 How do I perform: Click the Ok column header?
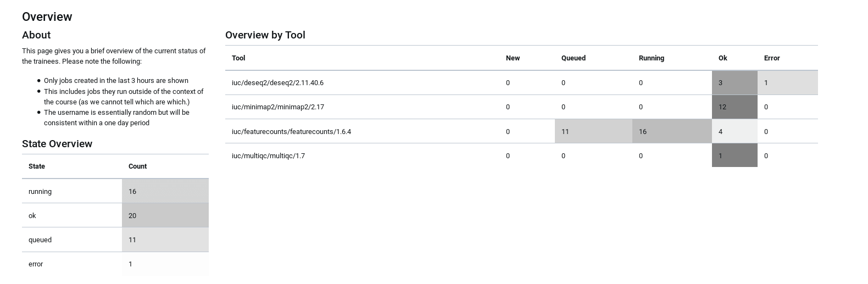point(722,58)
